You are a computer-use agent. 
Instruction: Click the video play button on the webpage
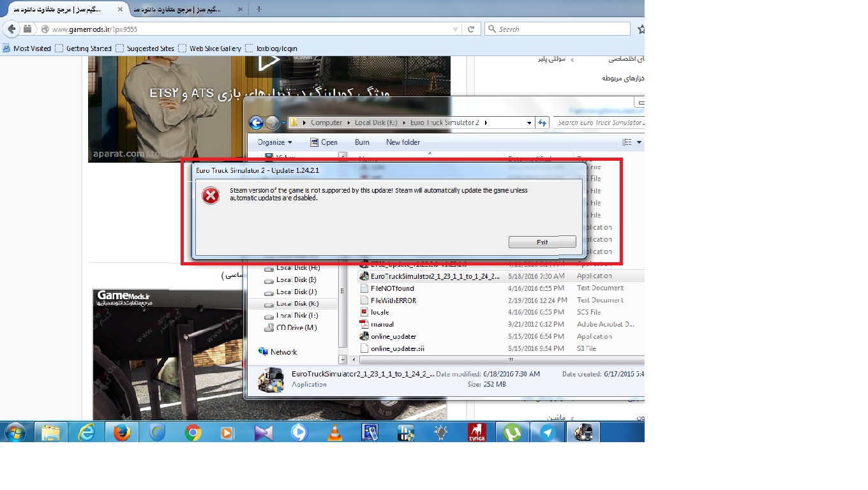[269, 61]
